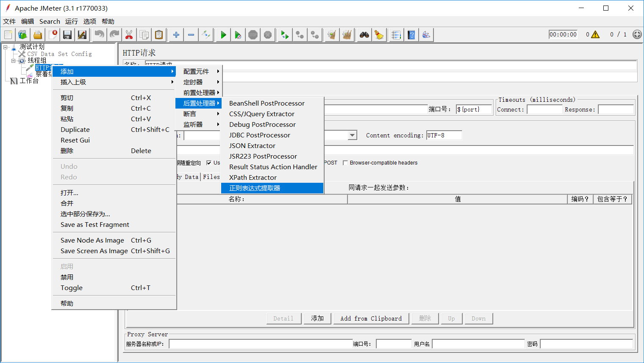
Task: Select 工作台 in the tree
Action: 29,81
